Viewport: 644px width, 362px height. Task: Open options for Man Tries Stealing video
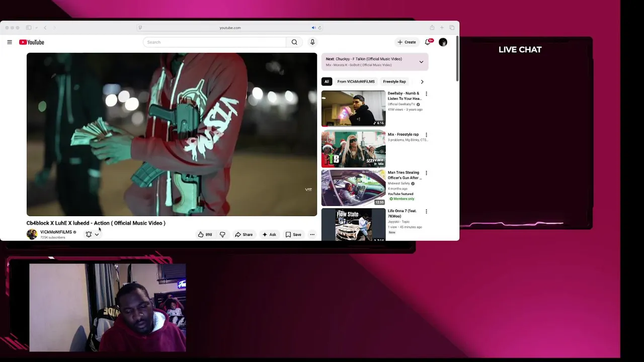426,173
